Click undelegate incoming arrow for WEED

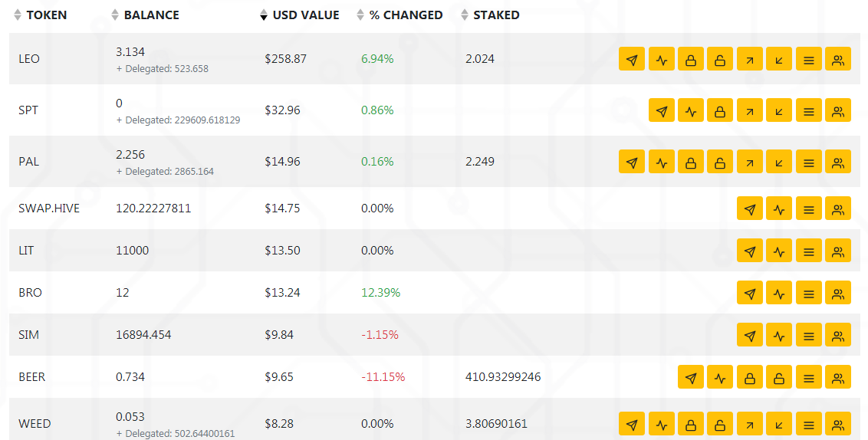779,424
